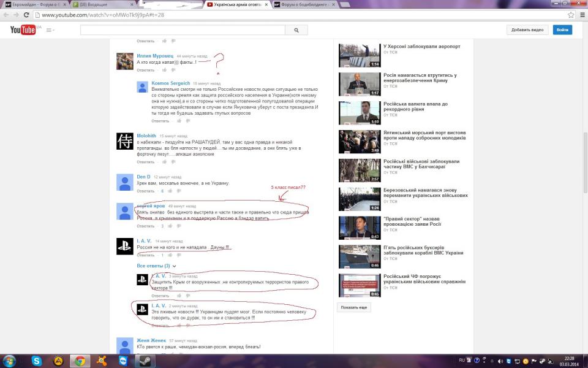Screen dimensions: 588x368
Task: Open video У Херсоні заблокували аеропорт thumbnail
Action: (360, 55)
